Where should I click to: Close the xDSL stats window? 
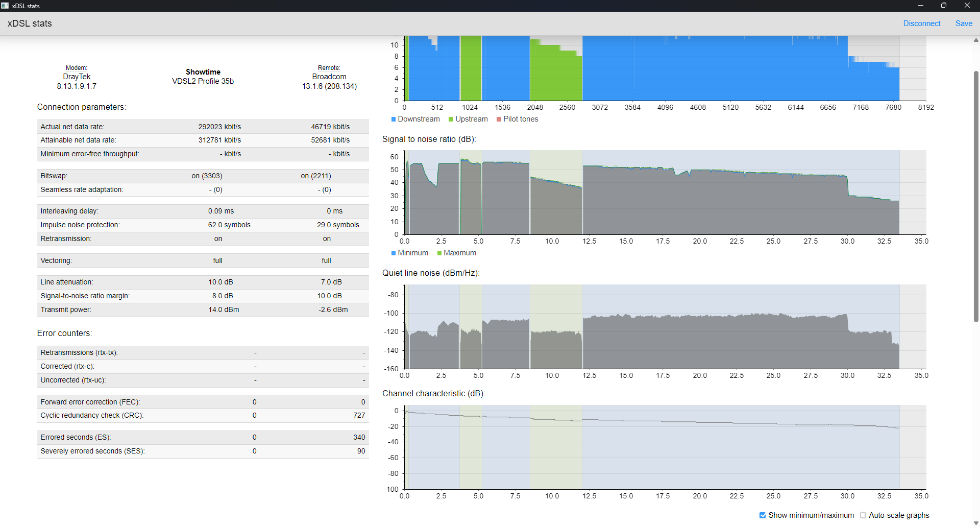[x=967, y=6]
